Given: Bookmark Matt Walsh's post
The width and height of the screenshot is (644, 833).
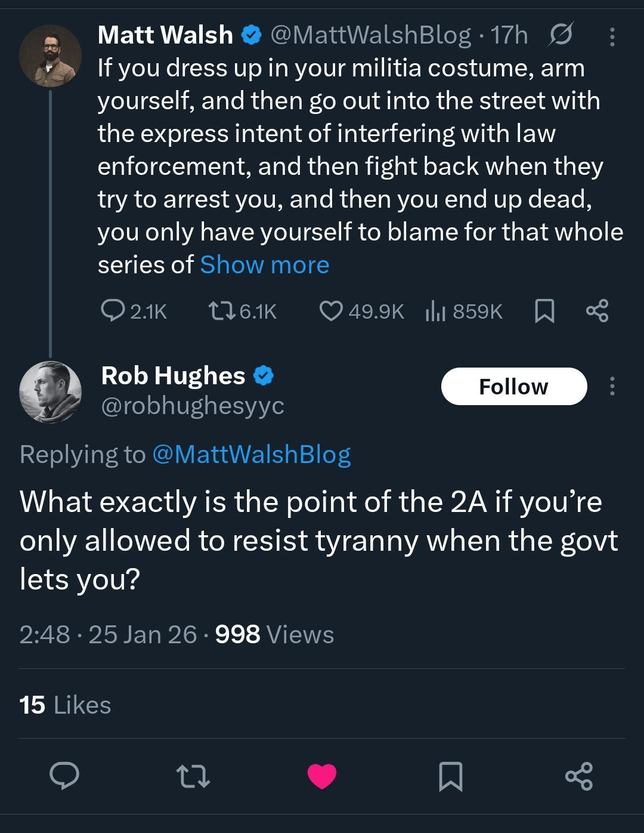Looking at the screenshot, I should 544,311.
